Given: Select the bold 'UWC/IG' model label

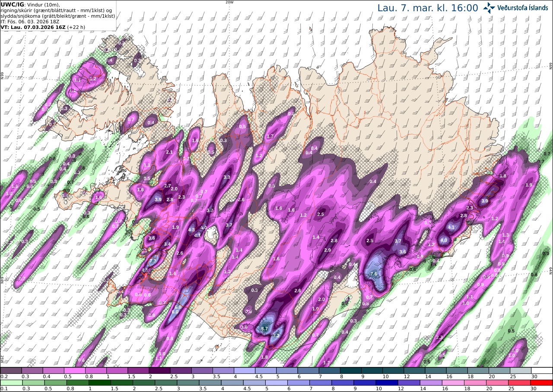Looking at the screenshot, I should point(13,5).
